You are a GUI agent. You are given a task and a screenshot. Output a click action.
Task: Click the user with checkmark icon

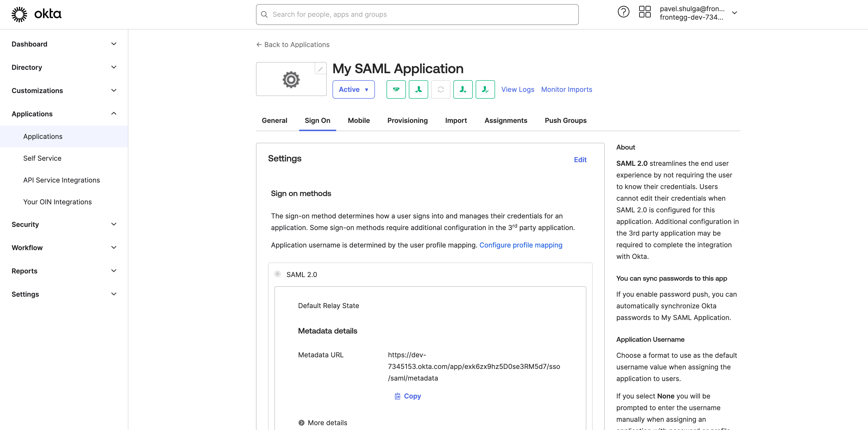[485, 89]
